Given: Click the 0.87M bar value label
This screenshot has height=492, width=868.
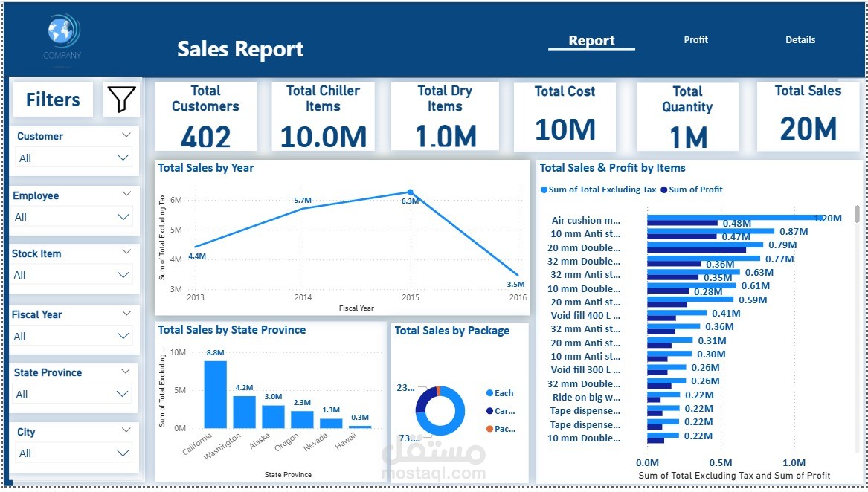Looking at the screenshot, I should pyautogui.click(x=794, y=231).
